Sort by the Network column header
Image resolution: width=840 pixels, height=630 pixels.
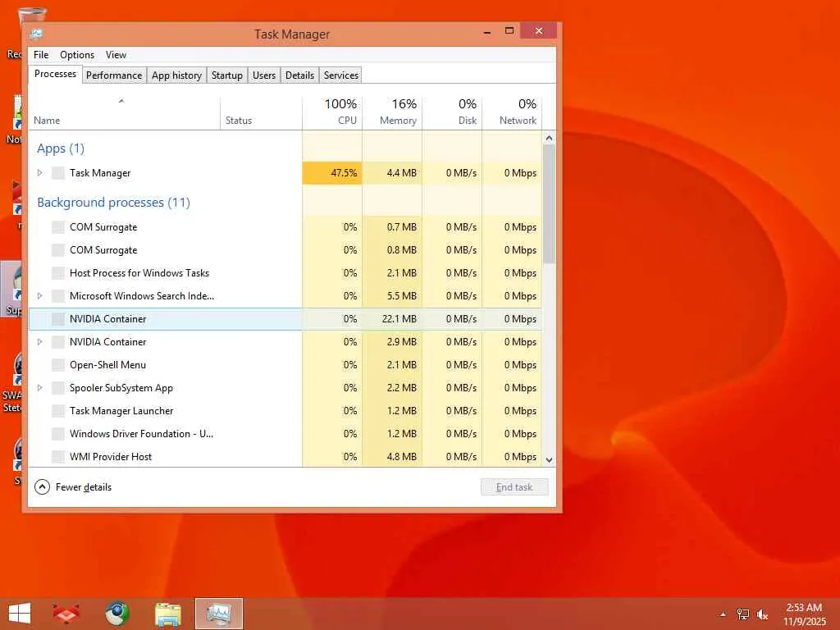point(512,112)
